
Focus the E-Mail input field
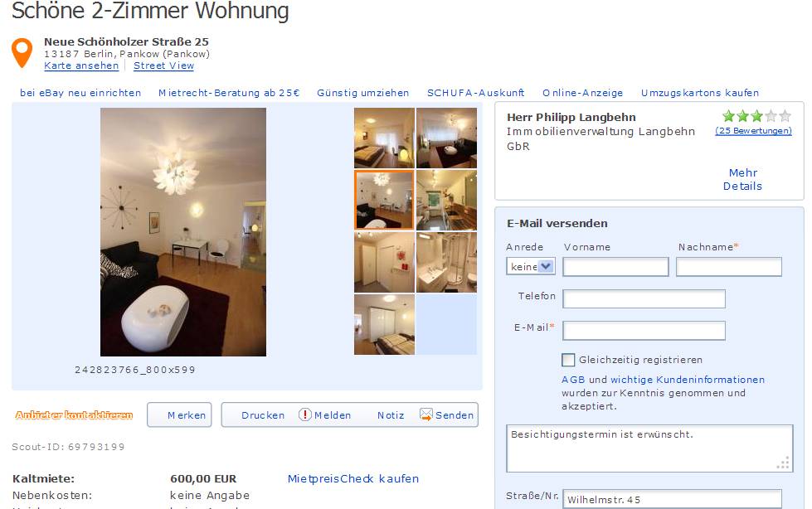click(644, 331)
